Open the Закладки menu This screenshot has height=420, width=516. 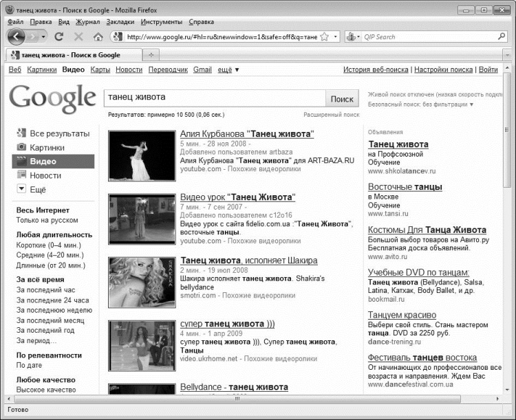click(x=120, y=22)
